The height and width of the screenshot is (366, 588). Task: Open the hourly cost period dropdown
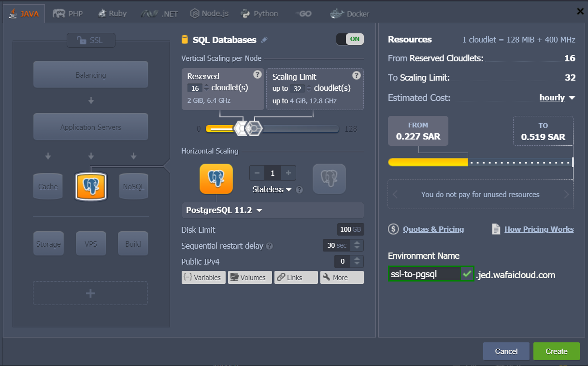click(557, 98)
